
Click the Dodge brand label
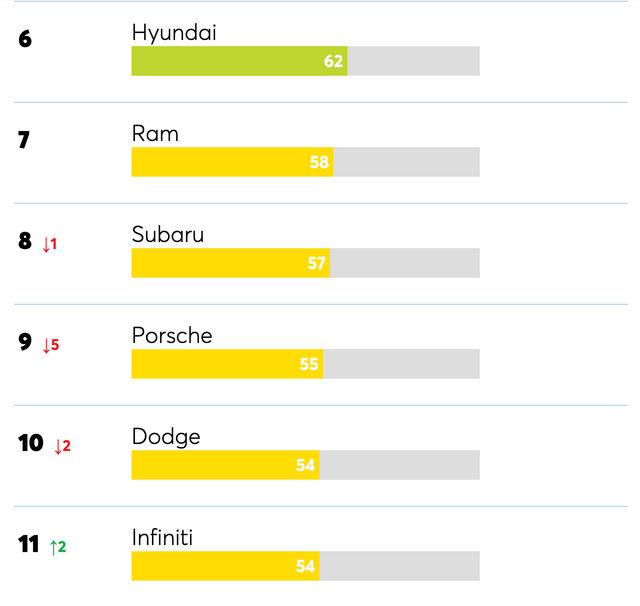click(x=166, y=437)
